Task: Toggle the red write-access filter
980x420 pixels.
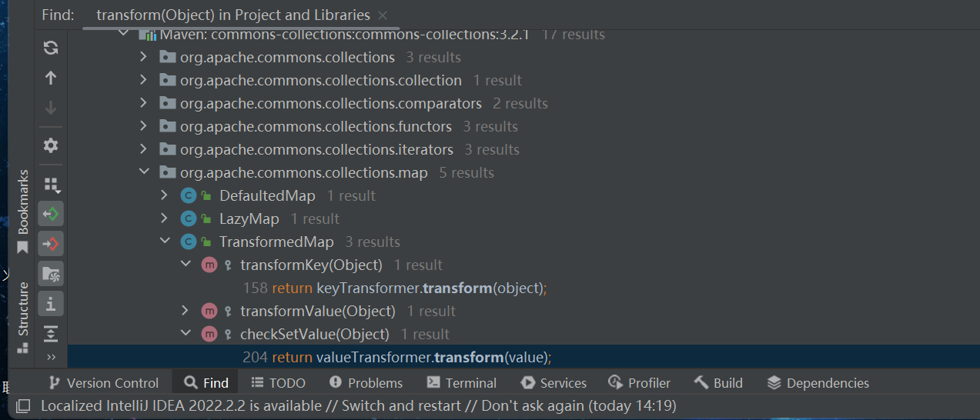Action: pyautogui.click(x=51, y=244)
